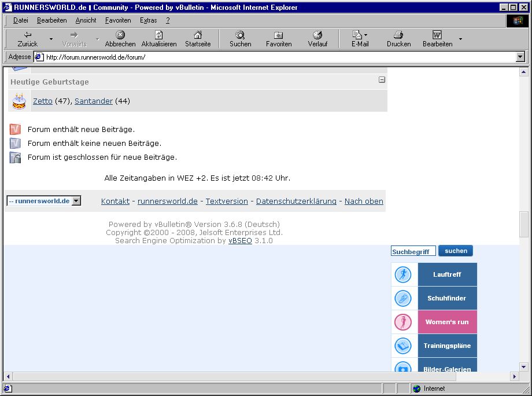
Task: Click the Verlauf history icon
Action: point(317,35)
